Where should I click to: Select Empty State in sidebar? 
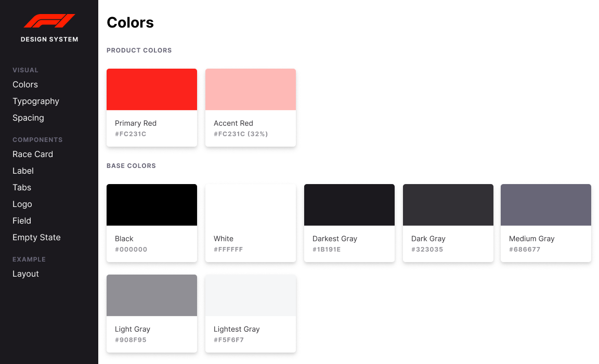[x=37, y=238]
